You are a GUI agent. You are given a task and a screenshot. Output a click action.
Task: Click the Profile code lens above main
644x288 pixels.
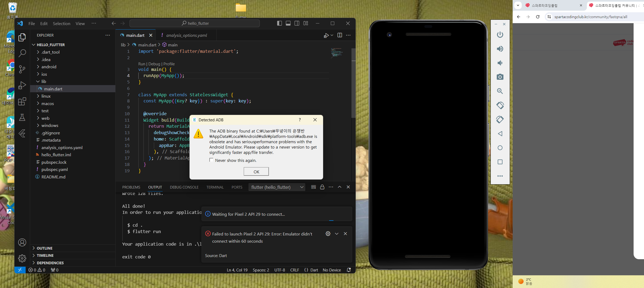(x=169, y=64)
